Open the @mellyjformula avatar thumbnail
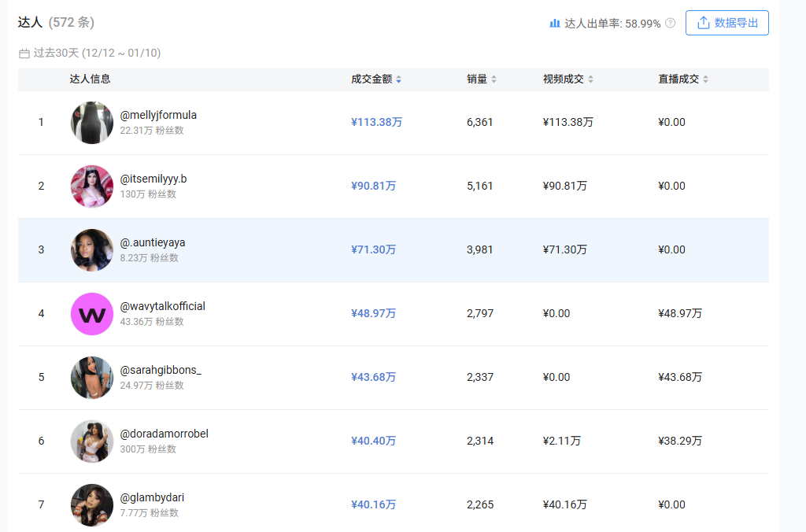 coord(92,123)
